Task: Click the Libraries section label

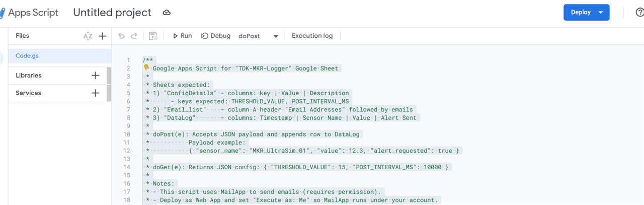Action: tap(29, 76)
